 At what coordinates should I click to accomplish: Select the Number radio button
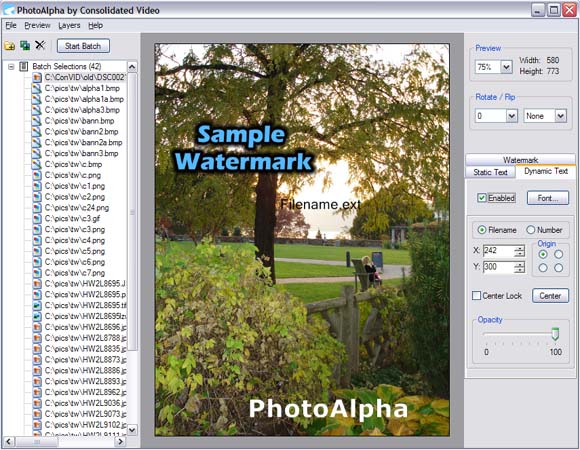pyautogui.click(x=530, y=230)
